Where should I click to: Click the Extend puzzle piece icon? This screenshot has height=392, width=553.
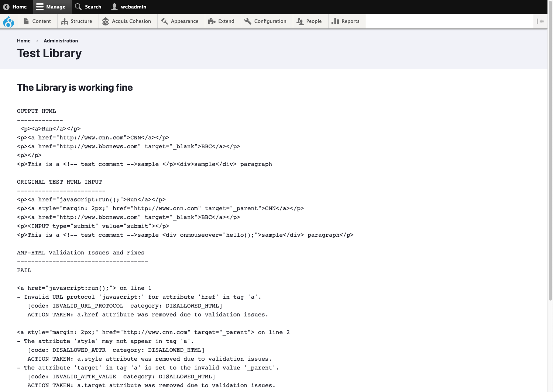coord(212,21)
